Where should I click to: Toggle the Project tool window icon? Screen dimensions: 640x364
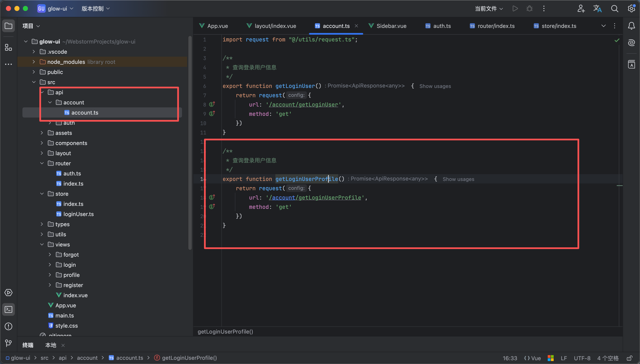8,26
